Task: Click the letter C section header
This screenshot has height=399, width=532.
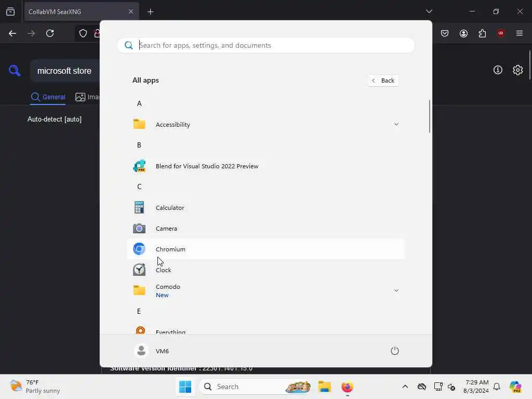Action: tap(139, 187)
